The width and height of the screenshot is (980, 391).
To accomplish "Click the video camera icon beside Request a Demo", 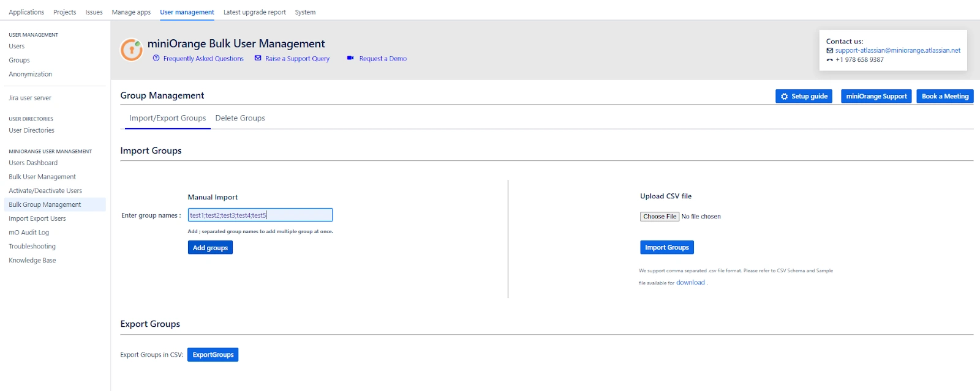I will 350,58.
